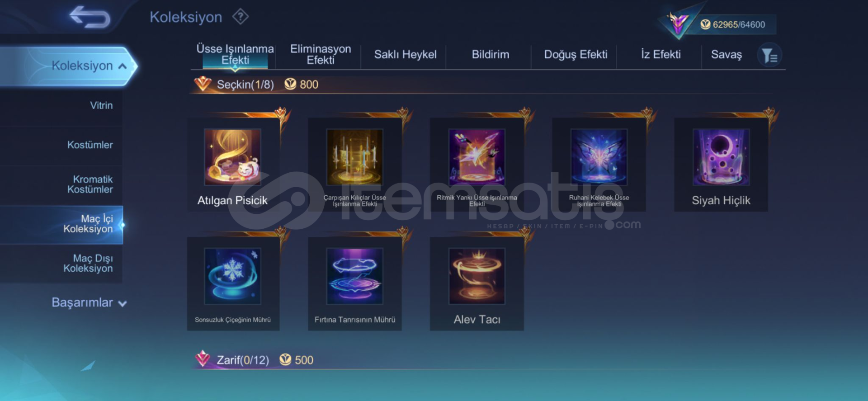
Task: Select the Siyah Hiçlik effect icon
Action: click(x=721, y=157)
